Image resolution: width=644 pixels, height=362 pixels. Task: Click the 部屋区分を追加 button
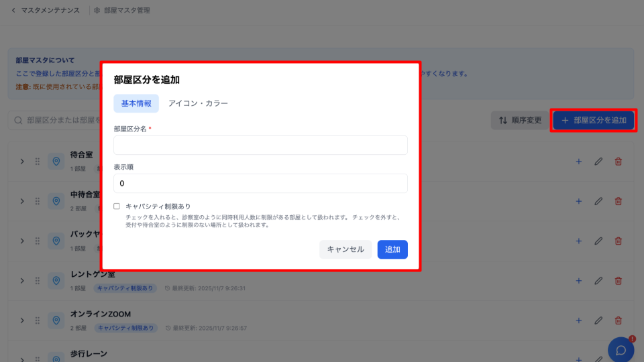tap(594, 120)
